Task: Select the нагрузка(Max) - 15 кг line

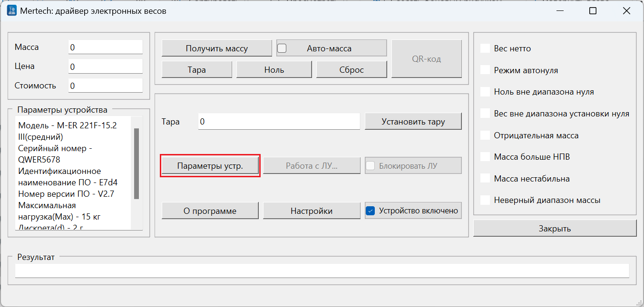Action: tap(59, 217)
